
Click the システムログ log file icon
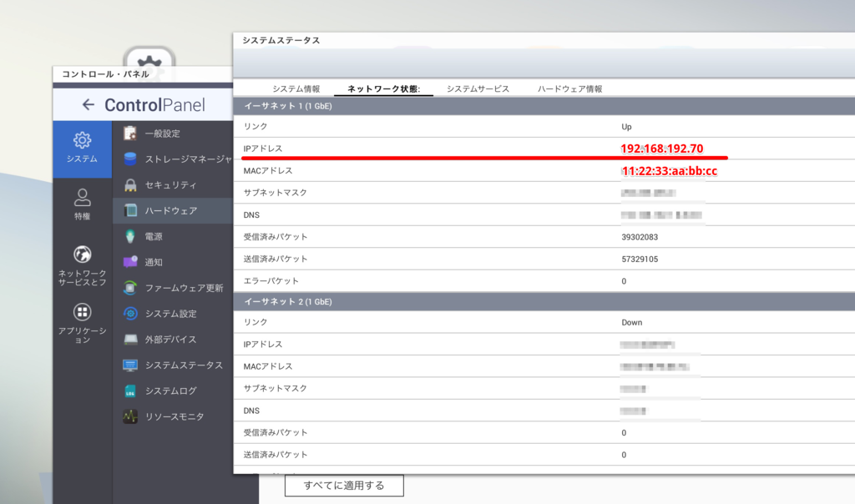point(129,391)
